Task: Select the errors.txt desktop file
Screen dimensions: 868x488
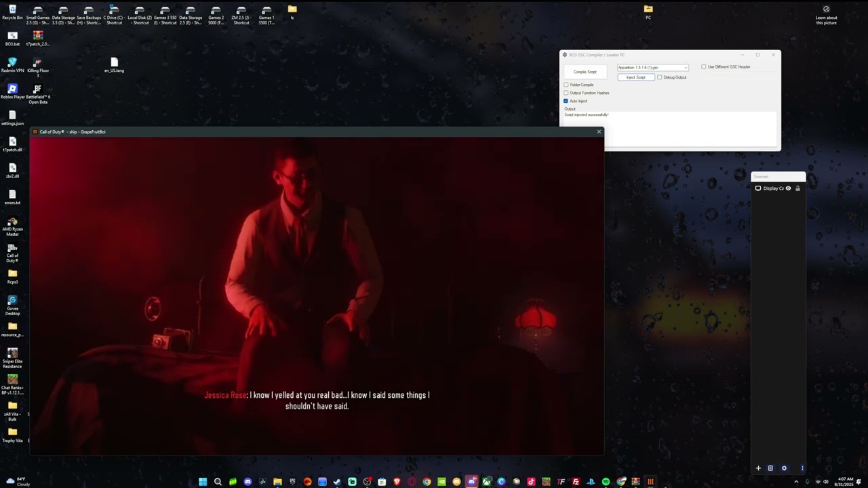Action: pyautogui.click(x=12, y=198)
